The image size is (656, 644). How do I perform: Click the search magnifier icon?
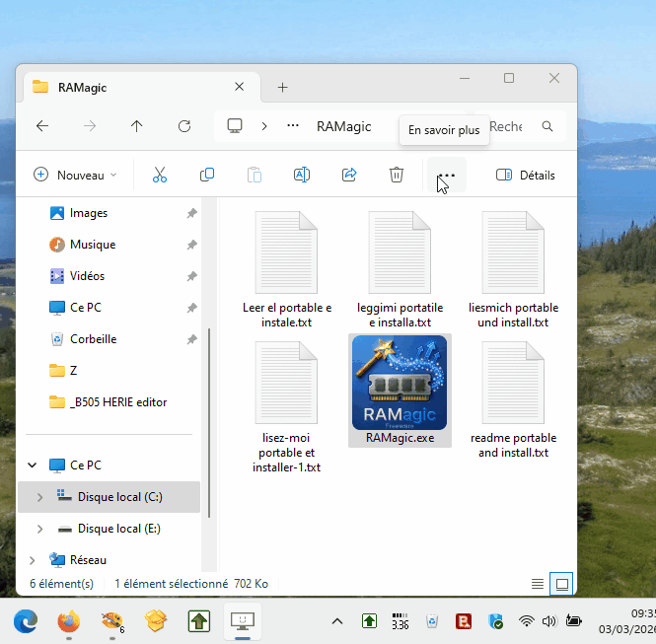[547, 126]
